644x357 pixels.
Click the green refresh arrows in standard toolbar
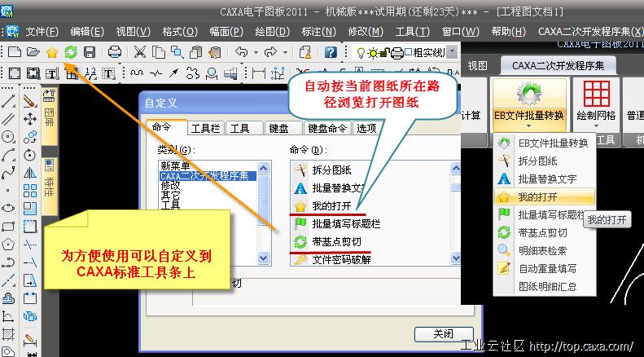71,52
